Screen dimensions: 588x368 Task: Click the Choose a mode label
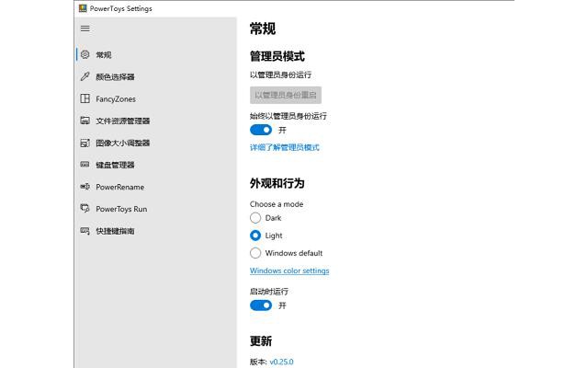tap(277, 204)
